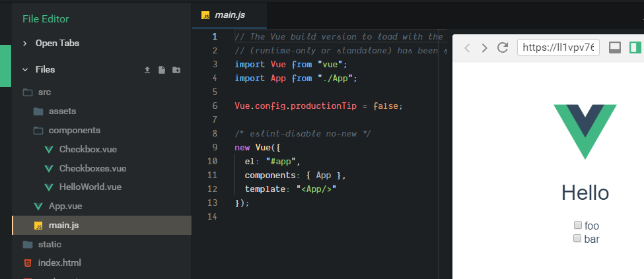The image size is (644, 279).
Task: Check the bar checkbox in the preview
Action: click(x=577, y=238)
